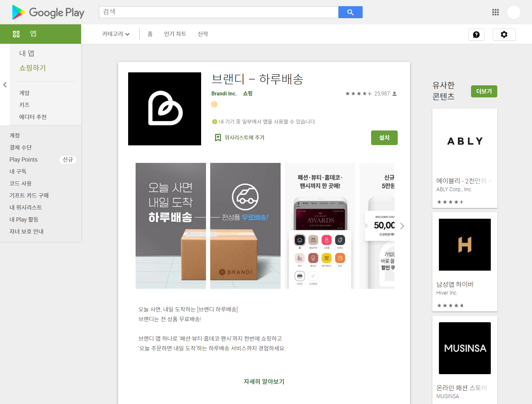Open 게임 category in sidebar
This screenshot has height=404, width=532.
tap(24, 93)
